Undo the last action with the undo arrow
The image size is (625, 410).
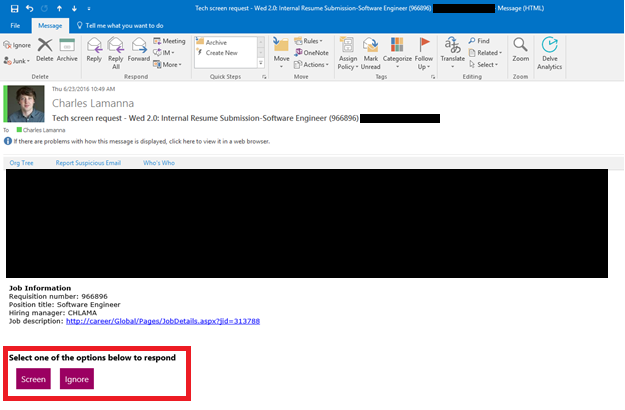pyautogui.click(x=29, y=8)
